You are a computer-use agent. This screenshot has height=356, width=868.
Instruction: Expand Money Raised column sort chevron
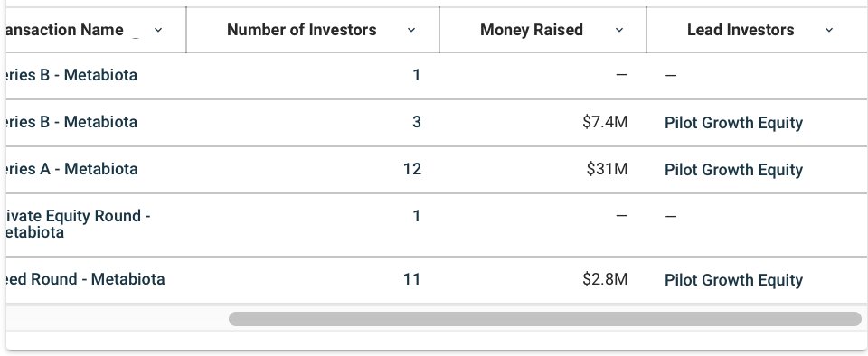[x=618, y=30]
